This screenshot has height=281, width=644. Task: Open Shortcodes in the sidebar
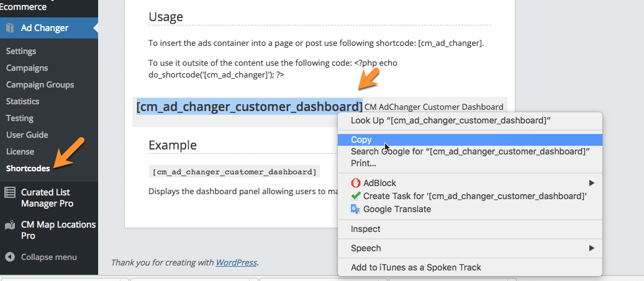[x=28, y=168]
